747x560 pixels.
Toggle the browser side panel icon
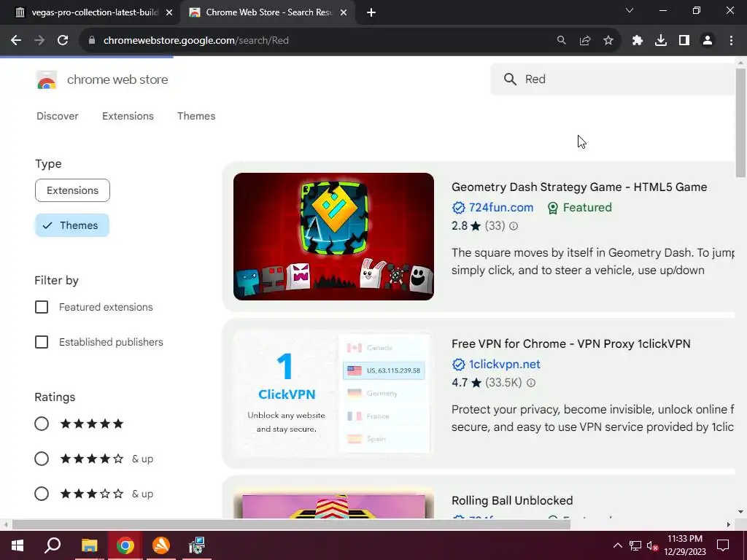684,41
